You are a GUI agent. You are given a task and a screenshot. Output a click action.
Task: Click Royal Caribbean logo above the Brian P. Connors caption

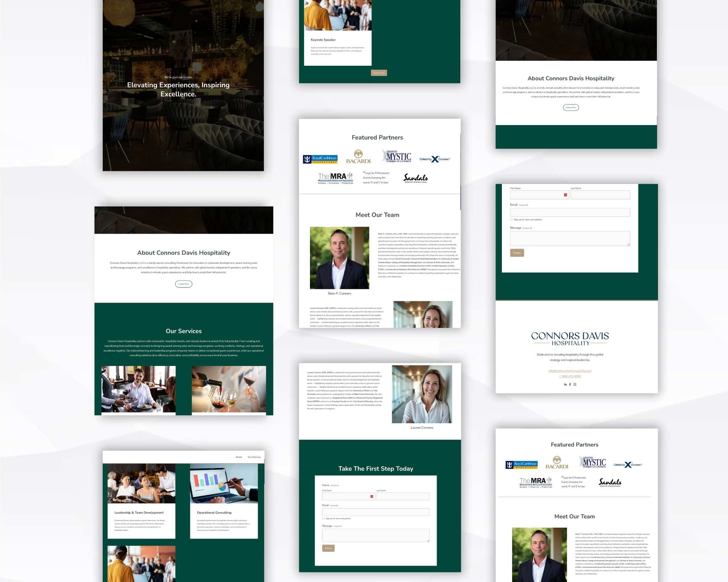[x=320, y=159]
